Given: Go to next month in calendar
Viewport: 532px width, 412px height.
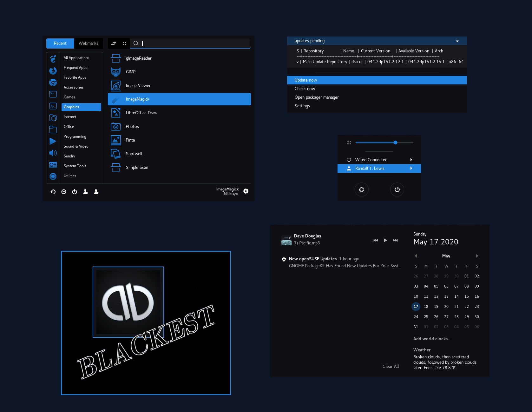Looking at the screenshot, I should 477,256.
